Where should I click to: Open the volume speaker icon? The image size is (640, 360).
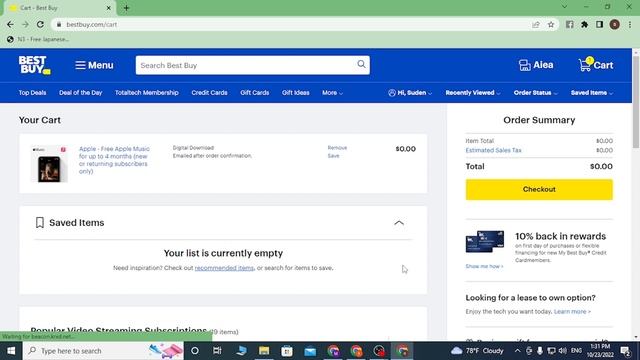pyautogui.click(x=562, y=351)
